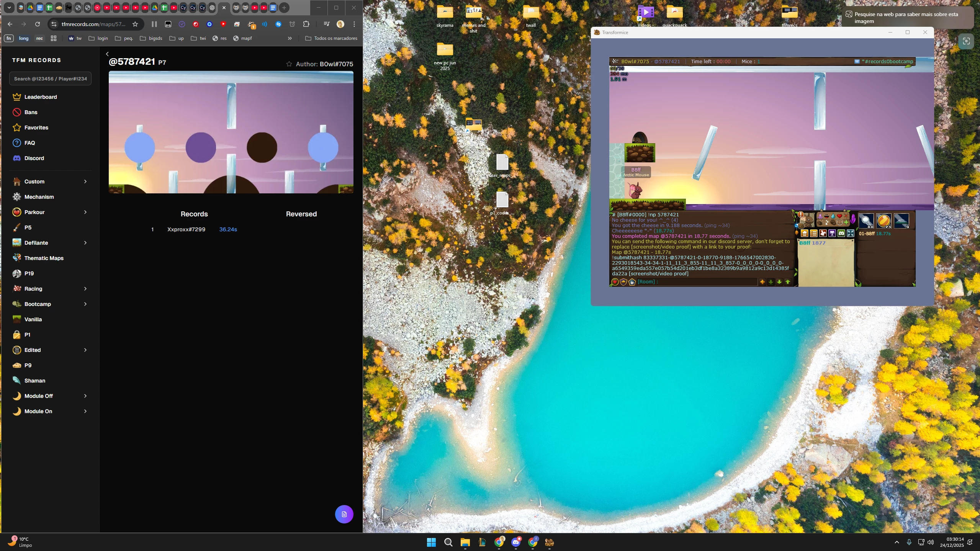Select the Mechanism category

tap(50, 197)
